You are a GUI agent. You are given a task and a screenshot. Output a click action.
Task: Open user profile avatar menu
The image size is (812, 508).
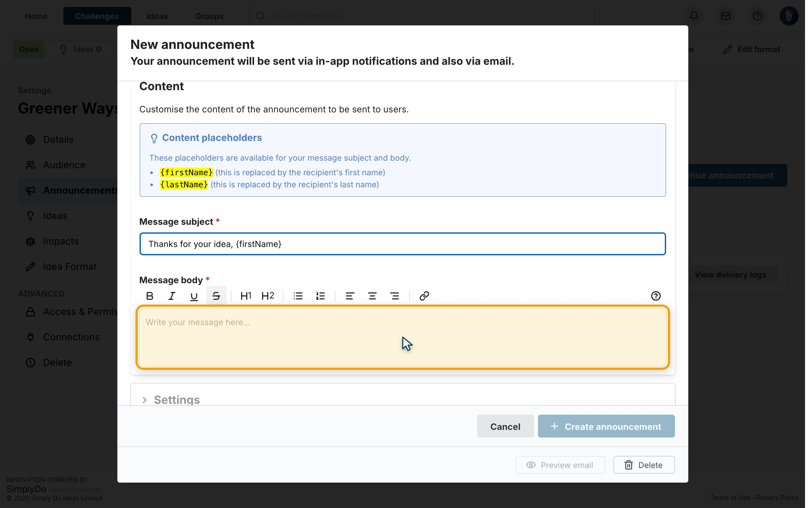789,16
